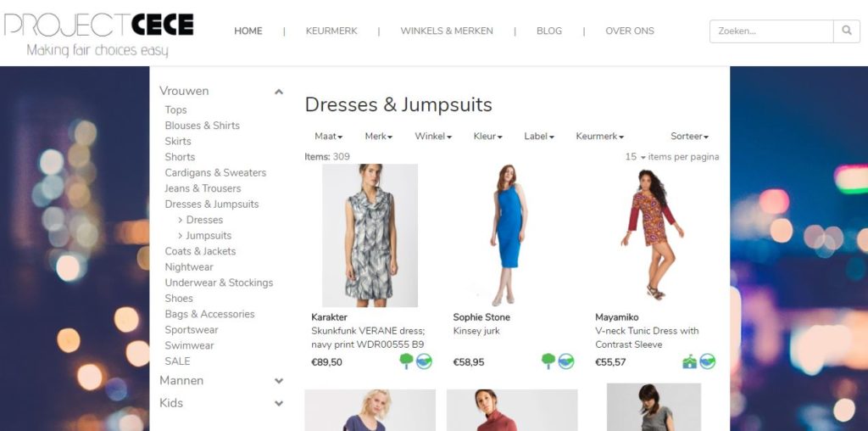
Task: Open the KEURMERK navigation item
Action: 331,31
